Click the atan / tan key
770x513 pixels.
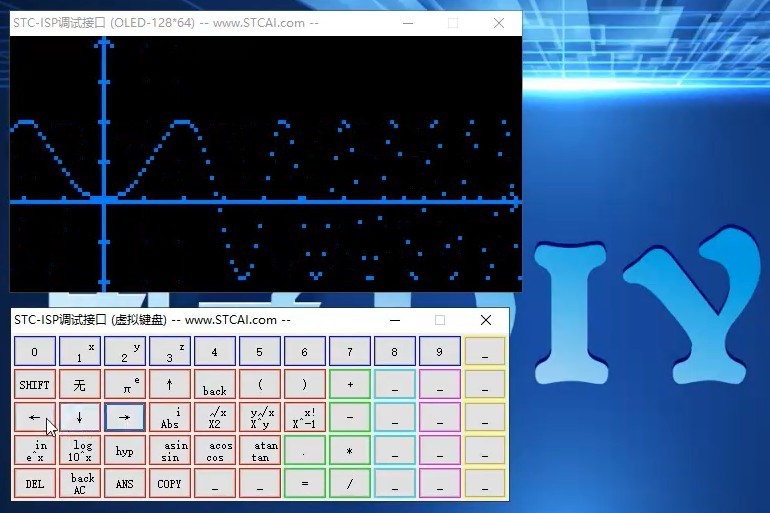[260, 451]
